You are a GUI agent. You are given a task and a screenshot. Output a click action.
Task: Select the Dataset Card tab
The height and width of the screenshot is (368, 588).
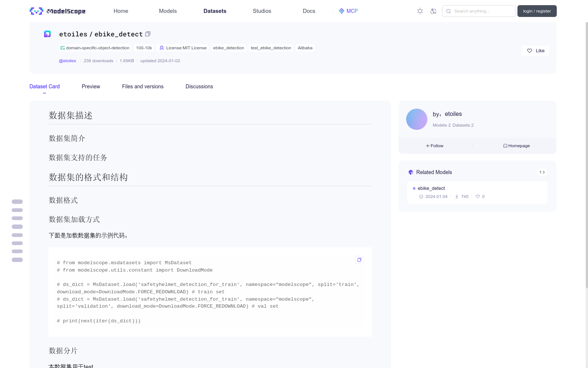click(x=44, y=86)
